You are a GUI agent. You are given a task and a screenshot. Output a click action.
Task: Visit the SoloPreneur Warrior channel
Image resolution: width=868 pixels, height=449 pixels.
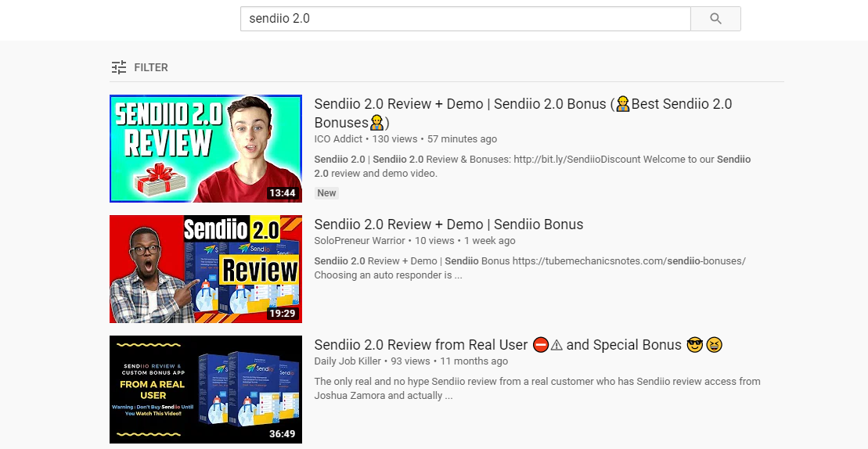(x=359, y=241)
